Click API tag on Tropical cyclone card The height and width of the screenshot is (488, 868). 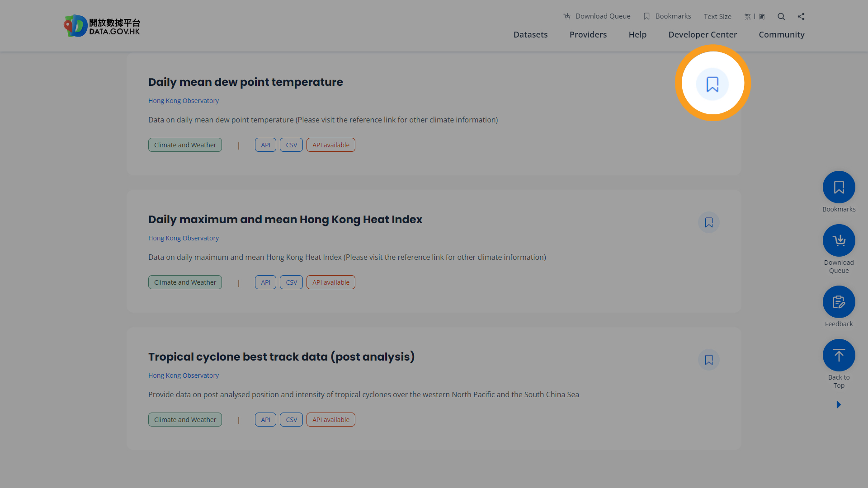tap(265, 420)
